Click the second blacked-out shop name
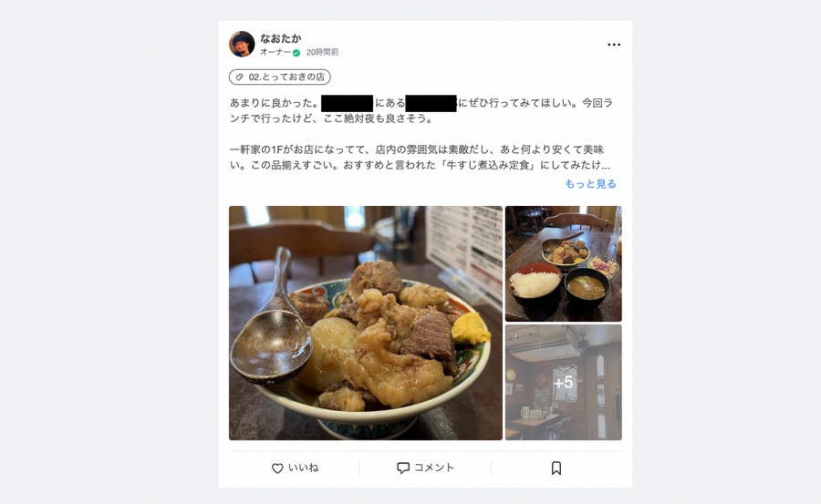821x504 pixels. (431, 103)
